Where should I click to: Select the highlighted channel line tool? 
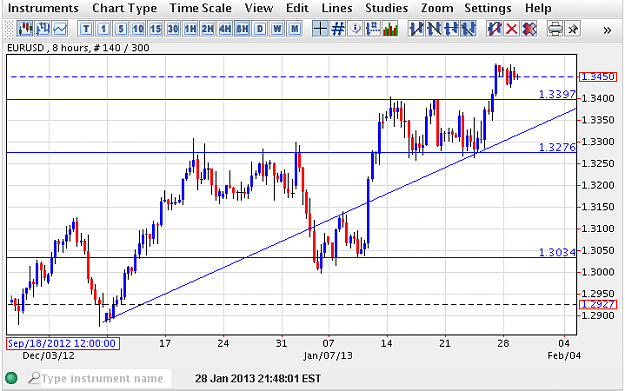click(468, 29)
